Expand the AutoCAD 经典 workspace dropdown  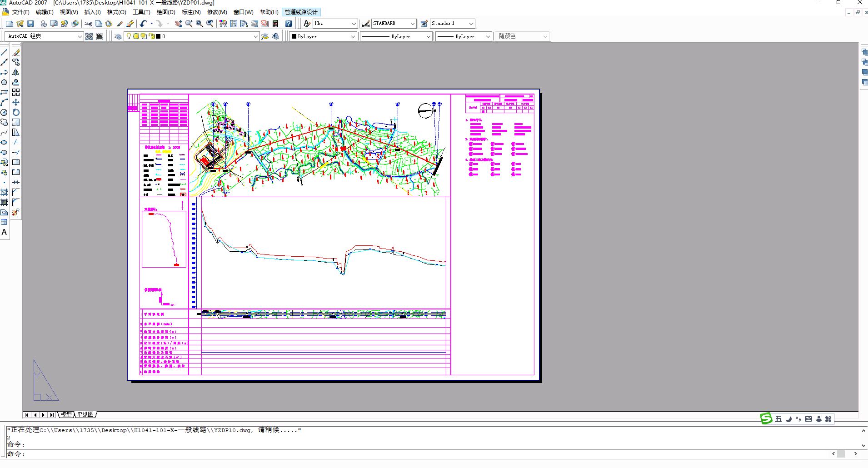coord(80,36)
